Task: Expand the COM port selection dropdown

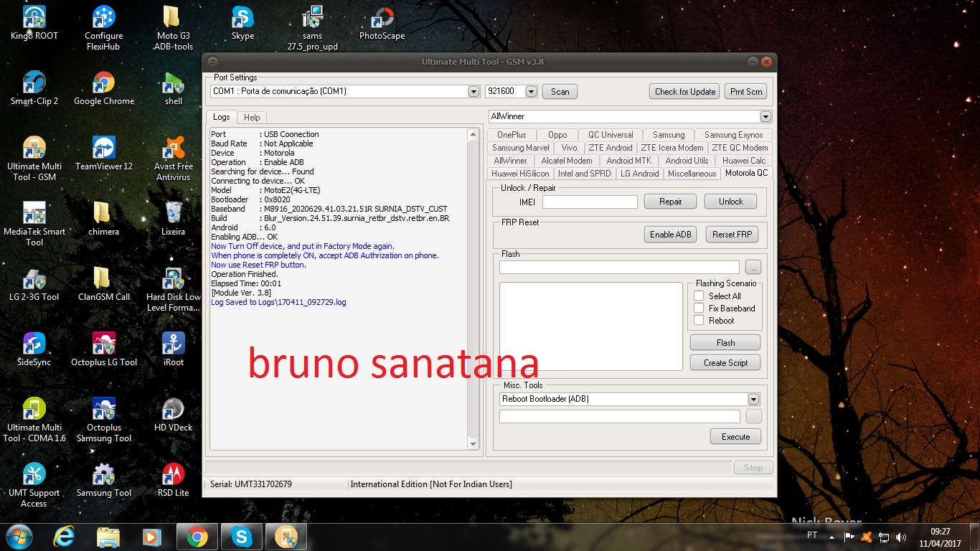Action: 473,92
